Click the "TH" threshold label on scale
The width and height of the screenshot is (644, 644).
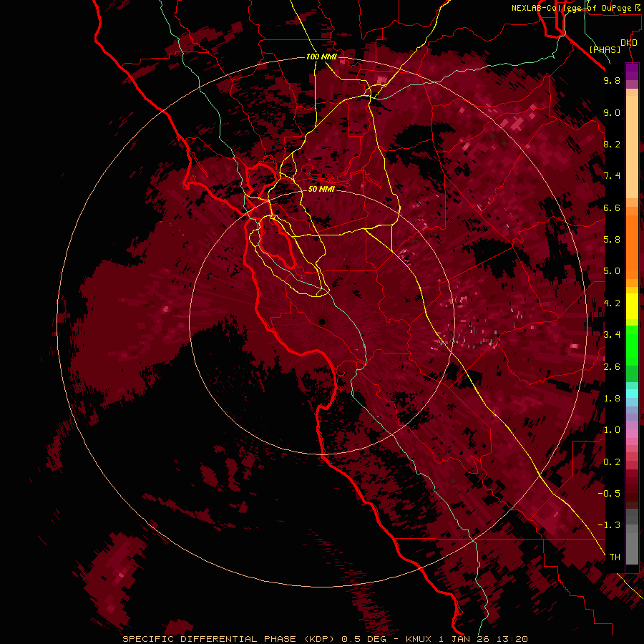pos(615,557)
